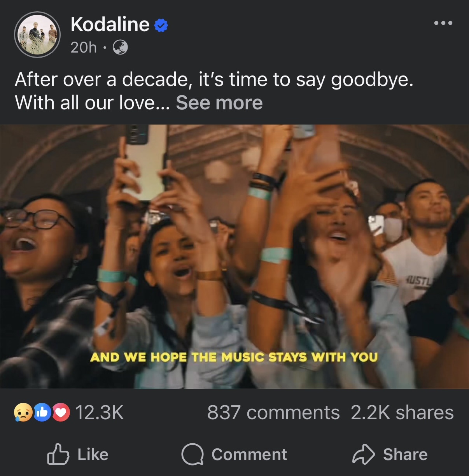Click the heart love reaction emoji
The image size is (469, 476).
[61, 412]
